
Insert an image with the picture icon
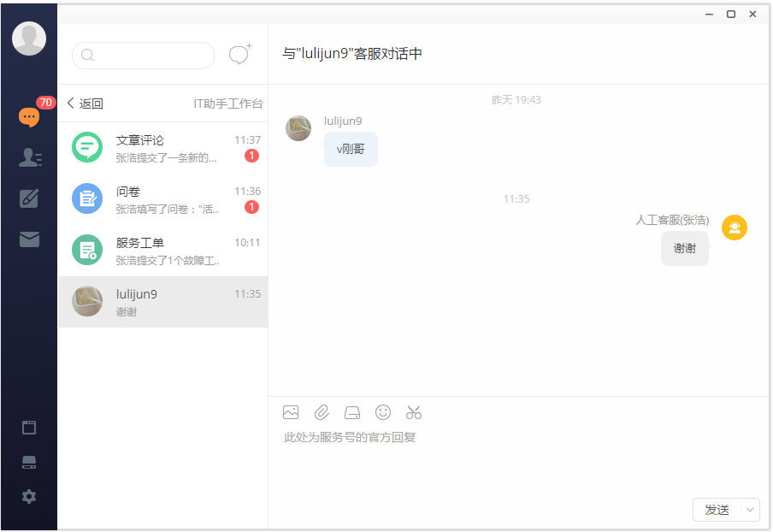click(x=291, y=412)
